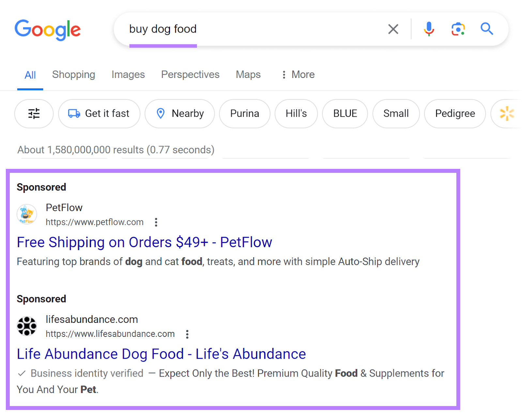
Task: Start voice search with the microphone icon
Action: tap(429, 29)
